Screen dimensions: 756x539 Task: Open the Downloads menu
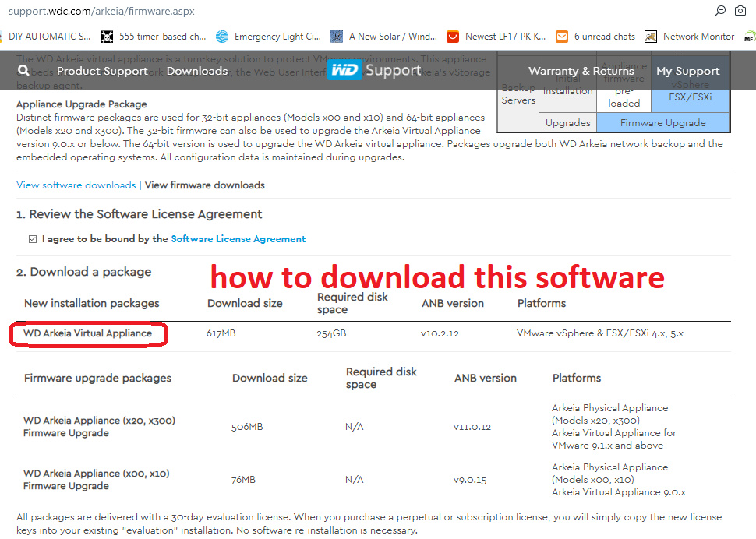tap(197, 71)
